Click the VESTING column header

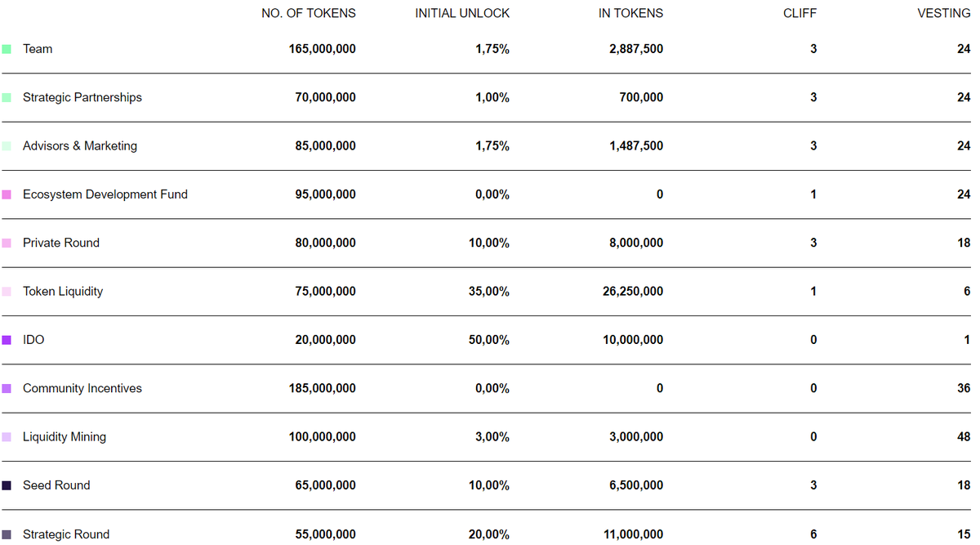click(x=944, y=13)
